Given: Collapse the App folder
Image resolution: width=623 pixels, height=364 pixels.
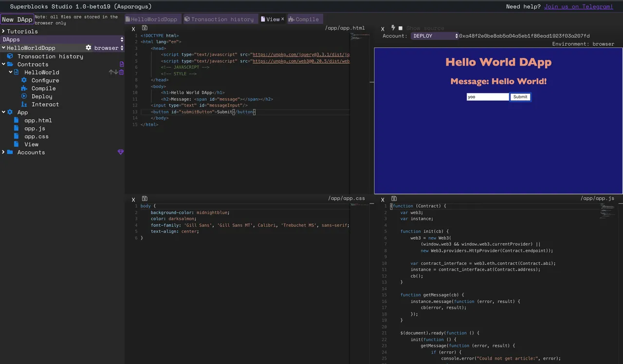Looking at the screenshot, I should 3,112.
